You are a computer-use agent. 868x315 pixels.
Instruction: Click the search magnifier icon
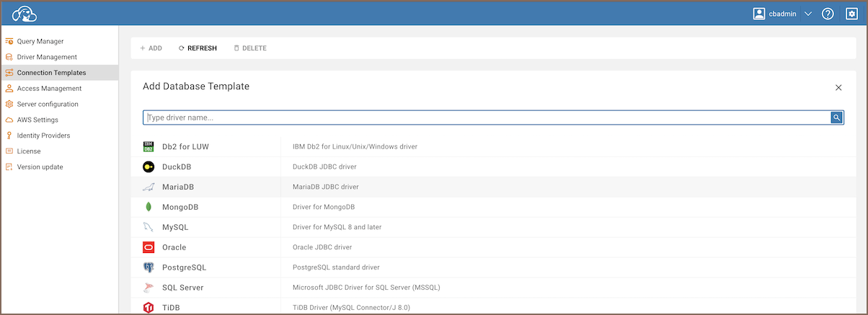click(x=837, y=117)
